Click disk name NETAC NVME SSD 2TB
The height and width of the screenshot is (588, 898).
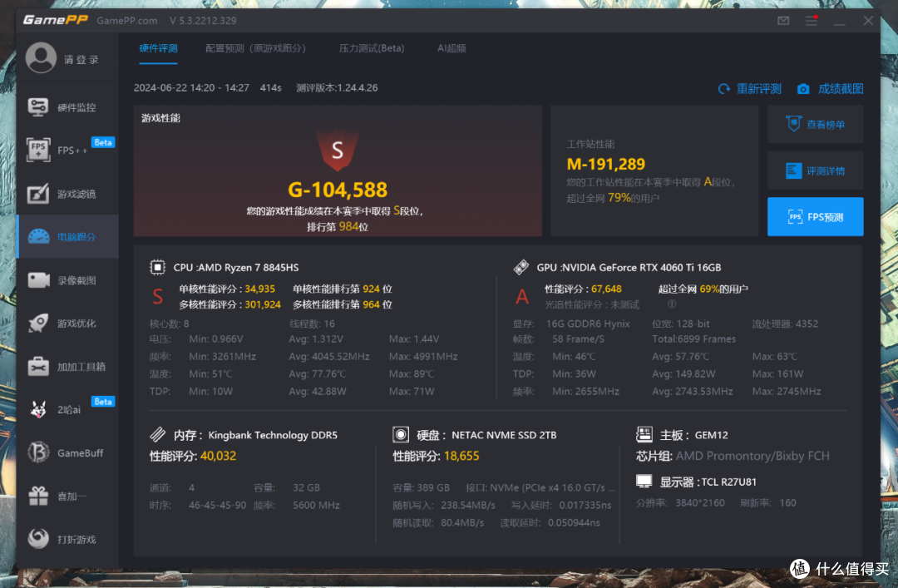point(504,435)
